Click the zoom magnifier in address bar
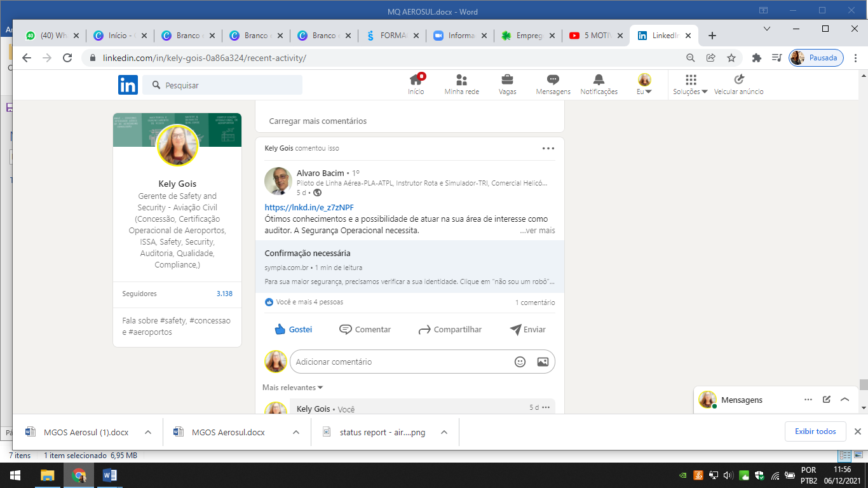Screen dimensions: 868x488 tap(691, 58)
